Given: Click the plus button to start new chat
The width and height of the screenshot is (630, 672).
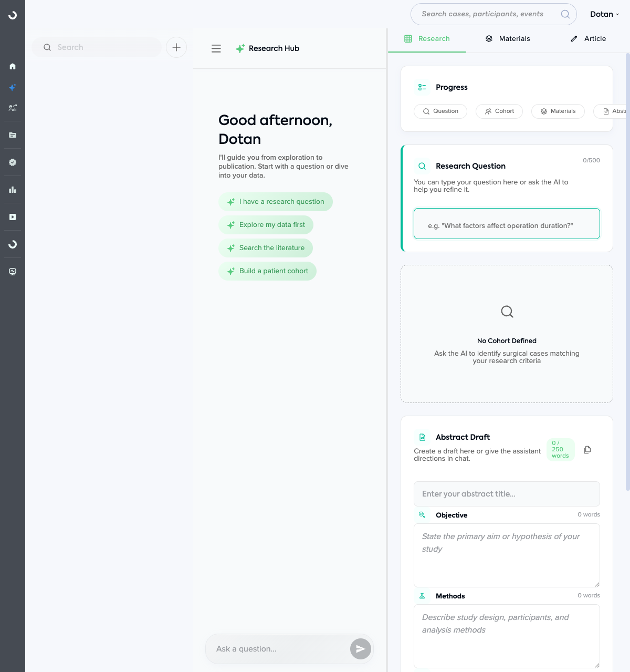Looking at the screenshot, I should [x=176, y=47].
